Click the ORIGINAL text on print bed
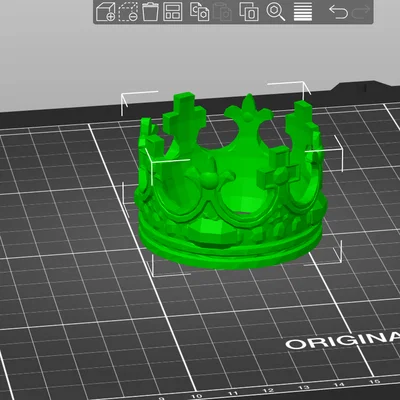 pos(343,340)
